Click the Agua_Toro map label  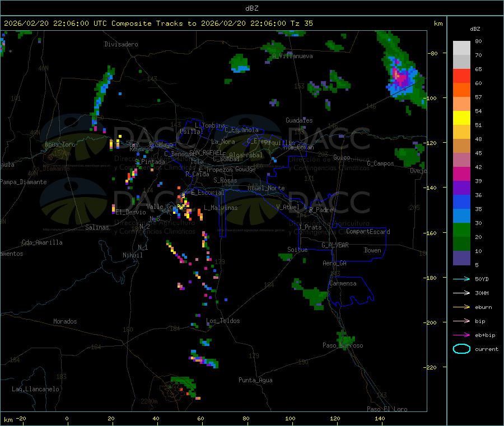pyautogui.click(x=60, y=144)
